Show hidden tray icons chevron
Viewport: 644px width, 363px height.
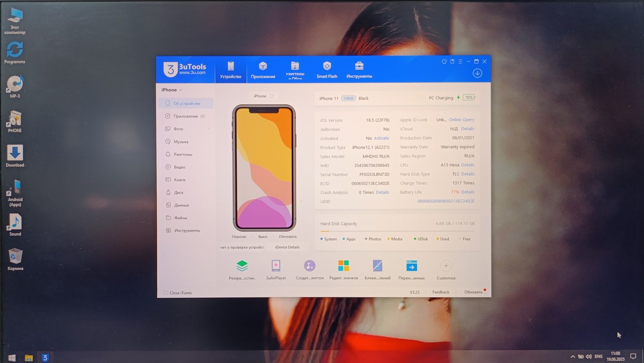point(573,356)
